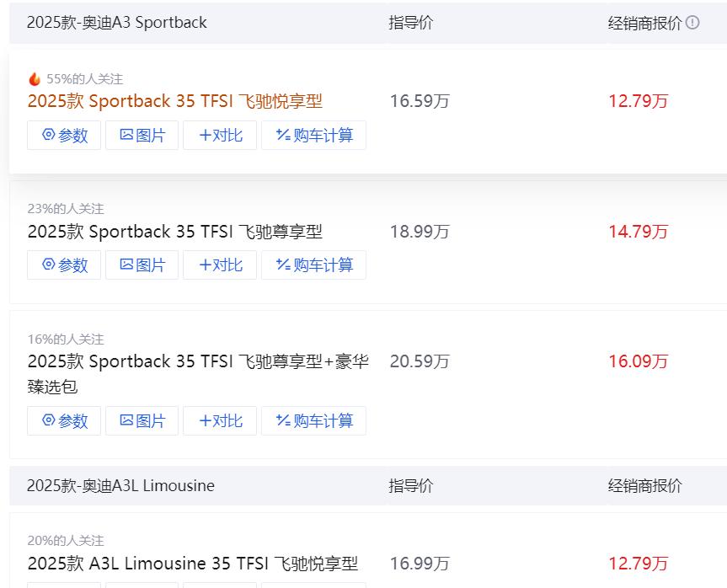Viewport: 727px width, 588px height.
Task: Add 飞驰悦享型 Sportback to 对比
Action: pyautogui.click(x=220, y=135)
